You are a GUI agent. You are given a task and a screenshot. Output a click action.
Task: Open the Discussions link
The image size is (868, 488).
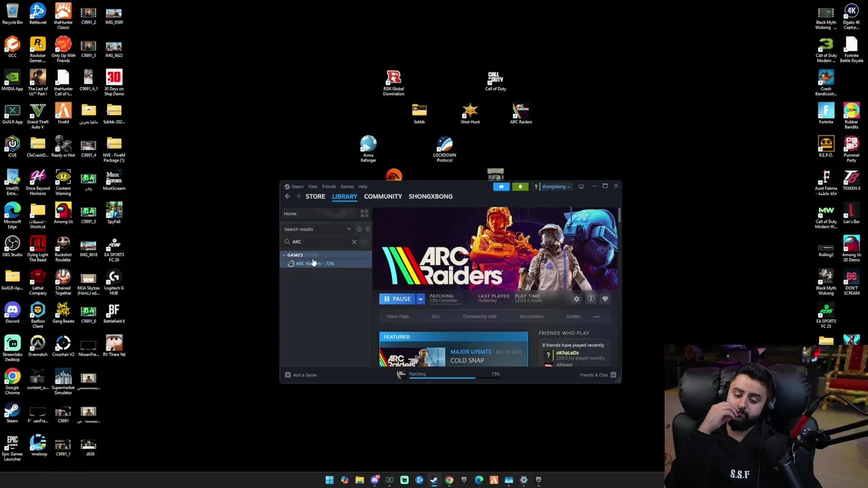(x=532, y=317)
